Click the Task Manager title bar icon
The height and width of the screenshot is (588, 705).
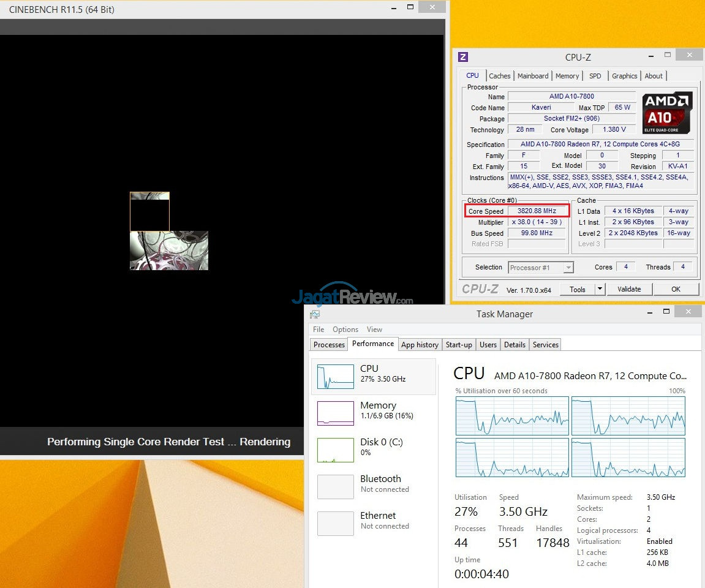tap(314, 314)
